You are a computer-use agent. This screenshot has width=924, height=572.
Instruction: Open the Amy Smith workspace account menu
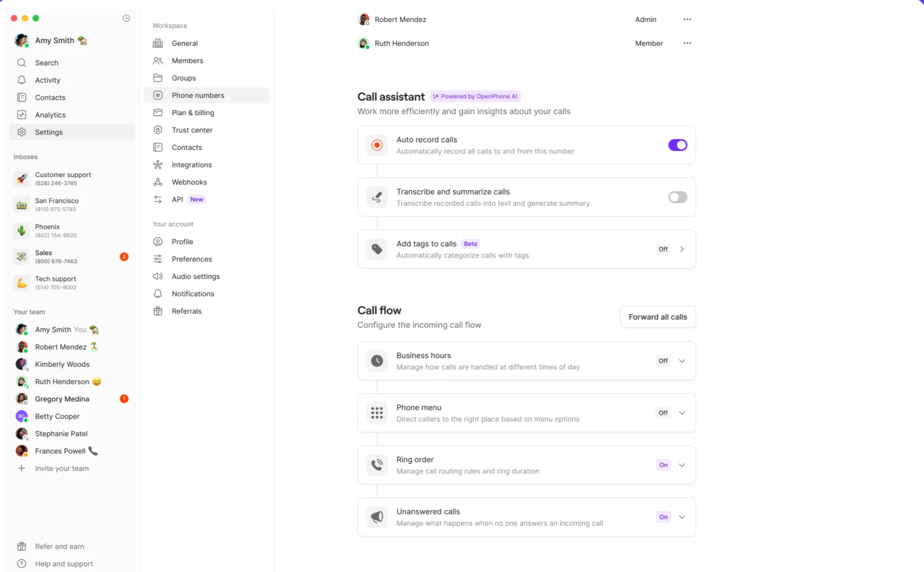(51, 41)
